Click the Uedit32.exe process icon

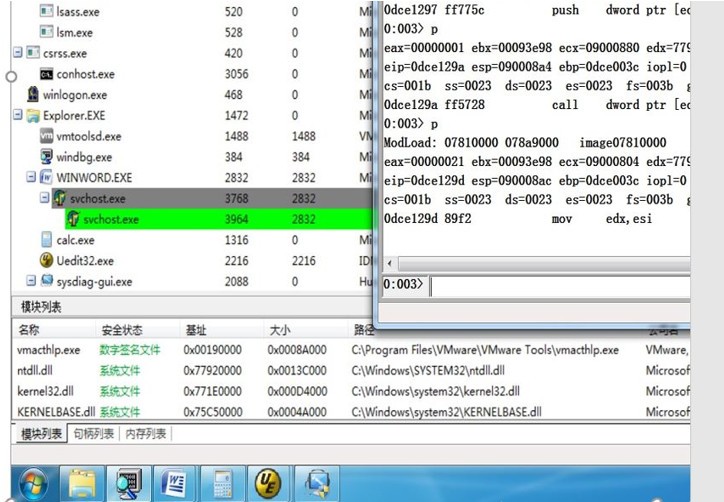(x=47, y=261)
